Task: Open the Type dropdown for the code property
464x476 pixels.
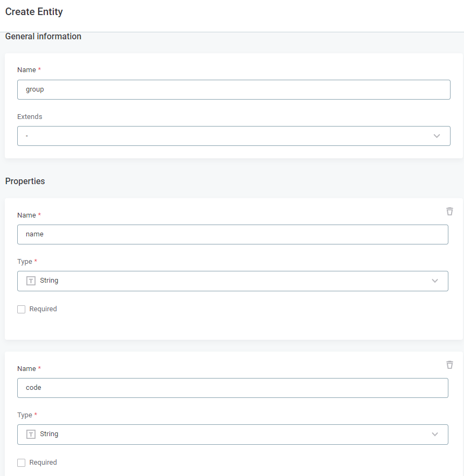Action: tap(233, 434)
